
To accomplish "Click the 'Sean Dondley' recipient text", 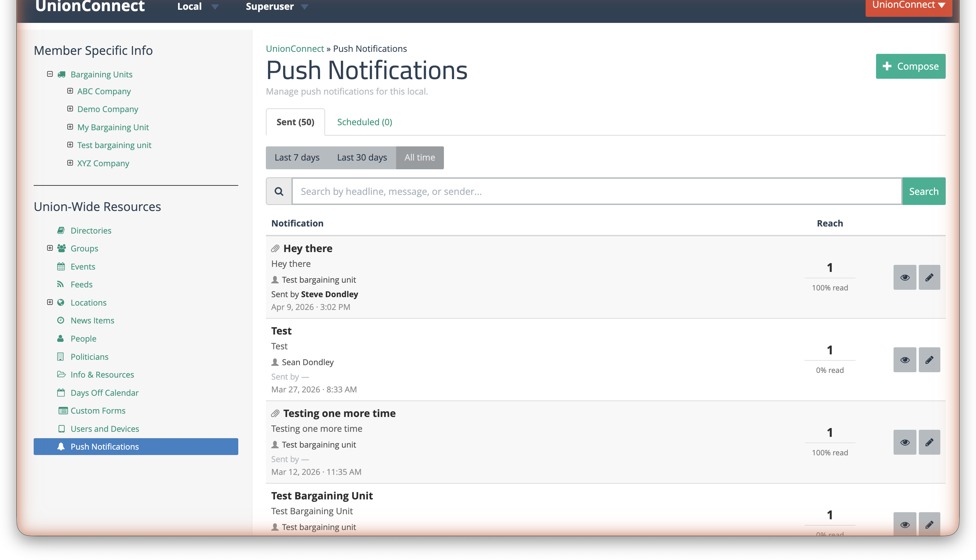I will tap(308, 362).
